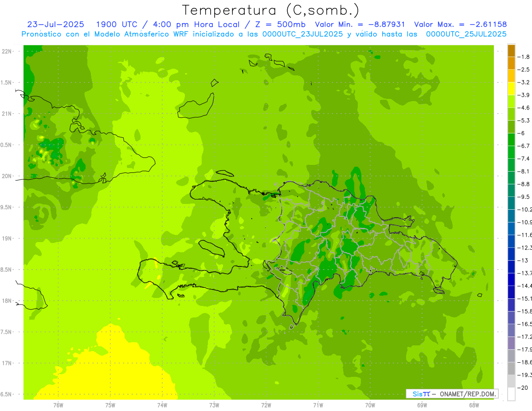The height and width of the screenshot is (411, 532).
Task: Click the "-20" legend value
Action: [524, 388]
